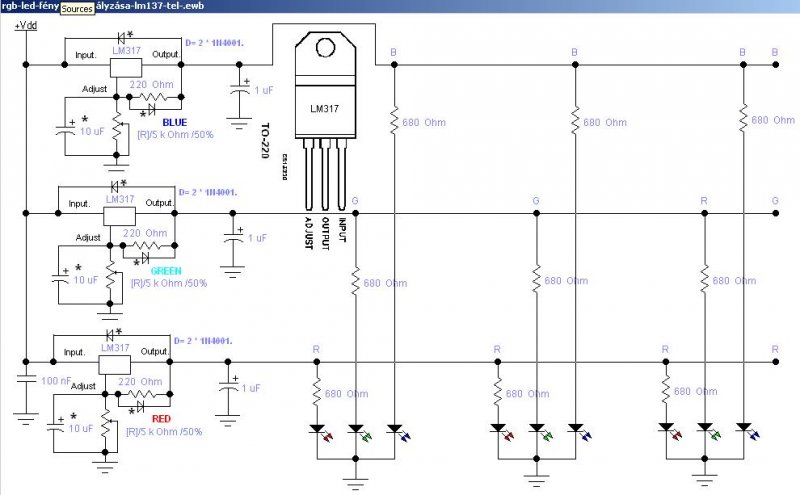
Task: Select 680 Ohm resistor feeding third blue LED
Action: click(x=743, y=119)
